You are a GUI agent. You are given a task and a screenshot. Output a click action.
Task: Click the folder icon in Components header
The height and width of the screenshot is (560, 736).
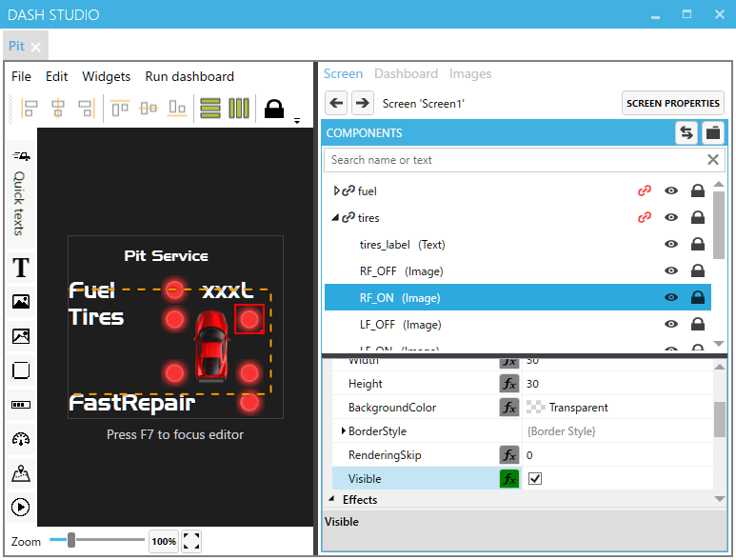pos(713,132)
